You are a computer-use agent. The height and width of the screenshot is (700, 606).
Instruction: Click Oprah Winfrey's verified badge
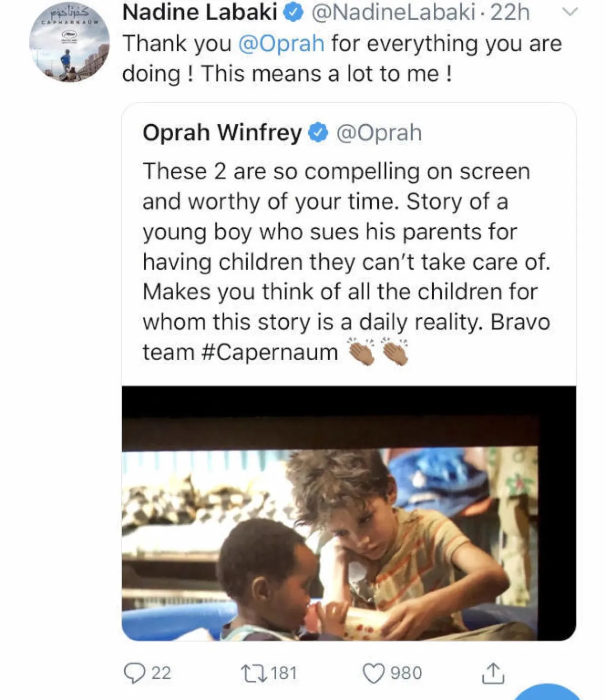[319, 133]
